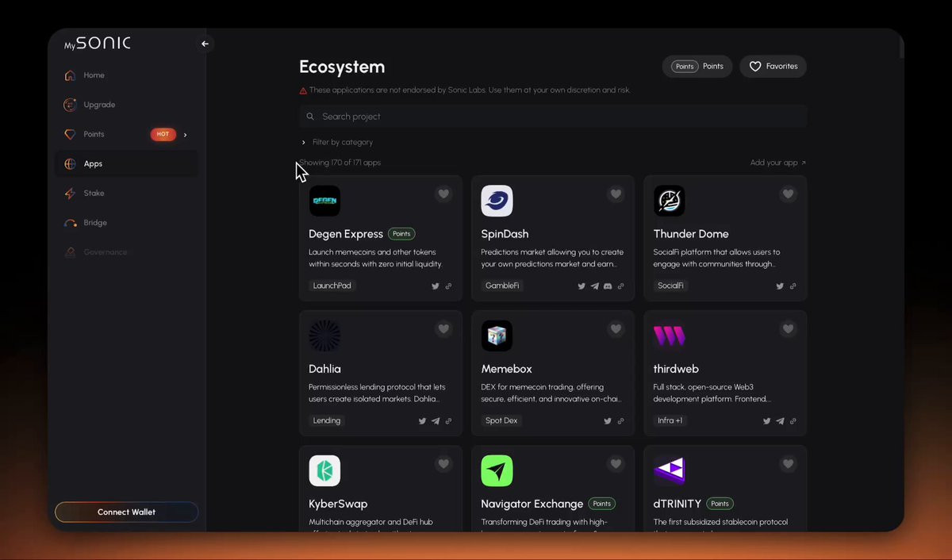Click the Bridge arc icon
The image size is (952, 560).
(x=70, y=223)
